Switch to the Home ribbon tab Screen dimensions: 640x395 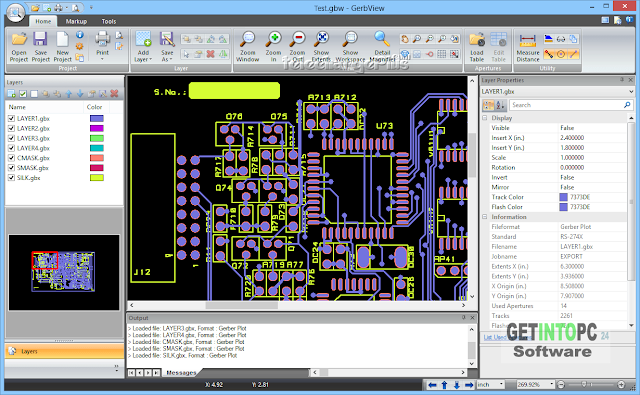coord(43,21)
